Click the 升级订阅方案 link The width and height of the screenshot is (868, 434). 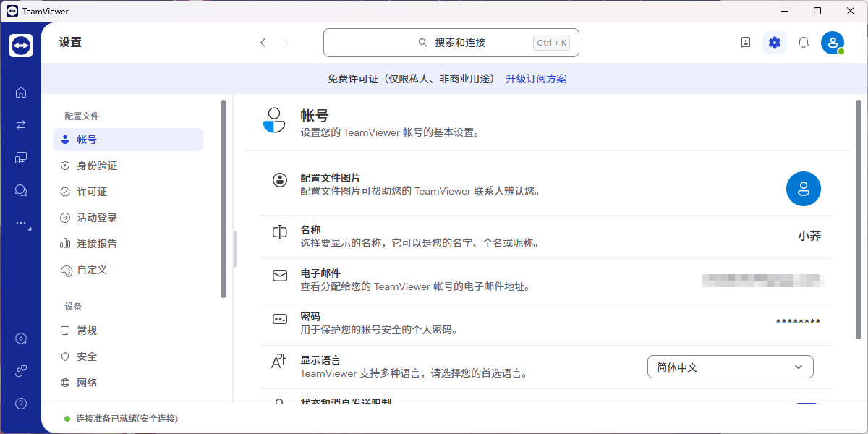point(536,79)
